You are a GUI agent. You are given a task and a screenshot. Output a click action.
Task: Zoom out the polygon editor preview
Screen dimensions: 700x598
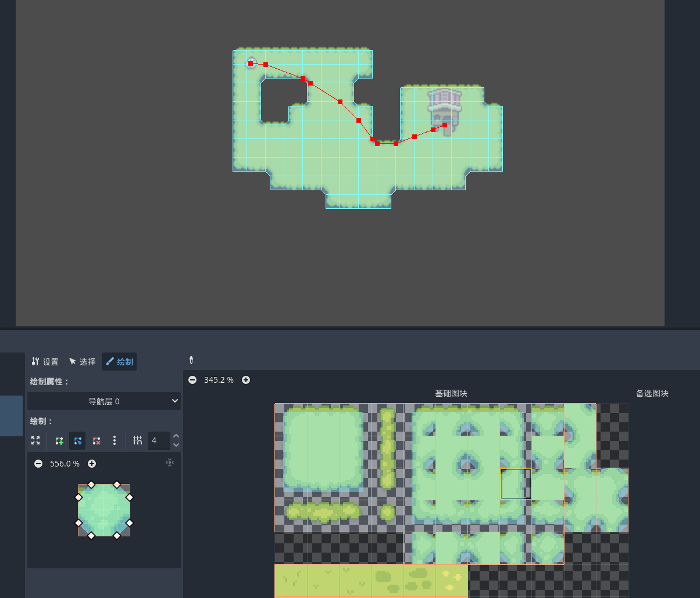(38, 464)
